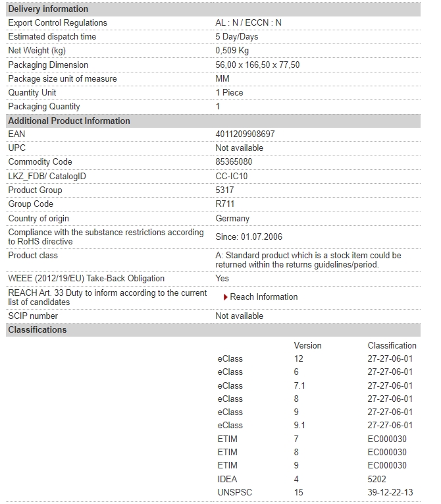The height and width of the screenshot is (504, 441).
Task: Click the Packaging Dimension value
Action: click(257, 65)
